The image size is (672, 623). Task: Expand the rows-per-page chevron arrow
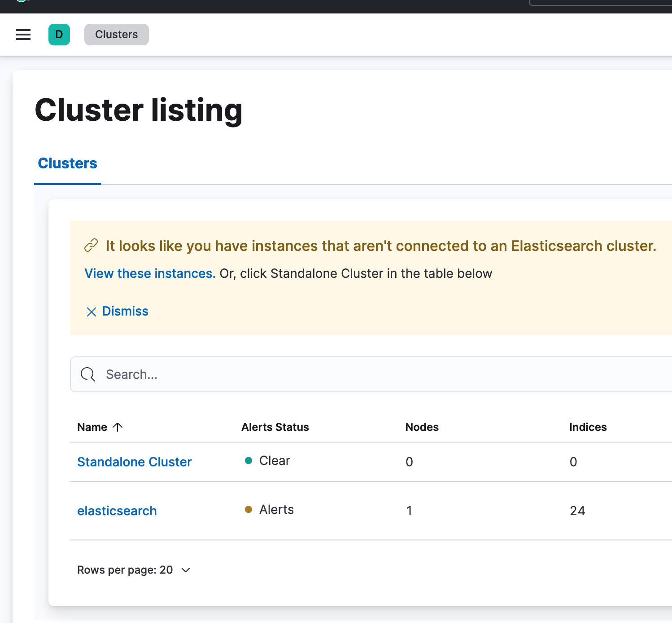186,570
